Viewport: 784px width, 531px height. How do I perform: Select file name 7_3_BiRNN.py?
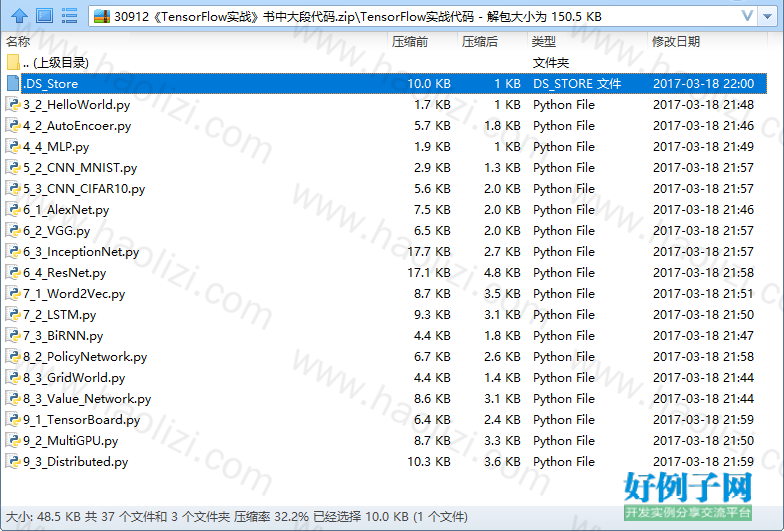pos(63,336)
